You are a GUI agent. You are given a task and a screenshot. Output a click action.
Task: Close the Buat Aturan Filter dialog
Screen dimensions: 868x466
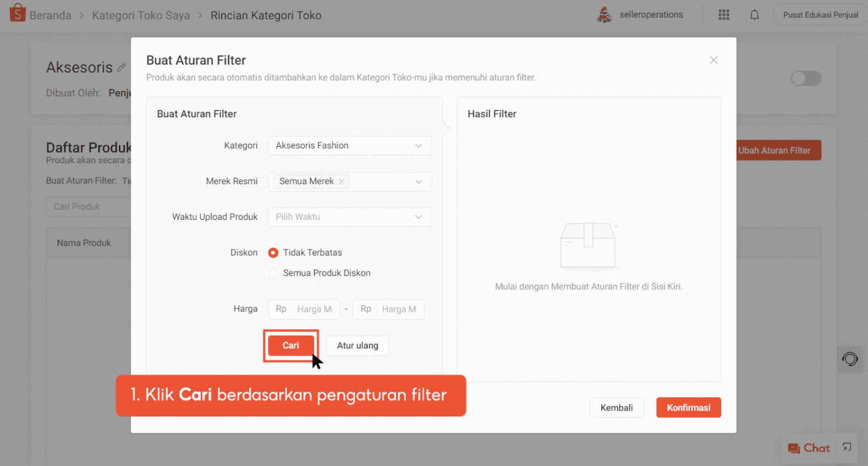click(x=714, y=60)
